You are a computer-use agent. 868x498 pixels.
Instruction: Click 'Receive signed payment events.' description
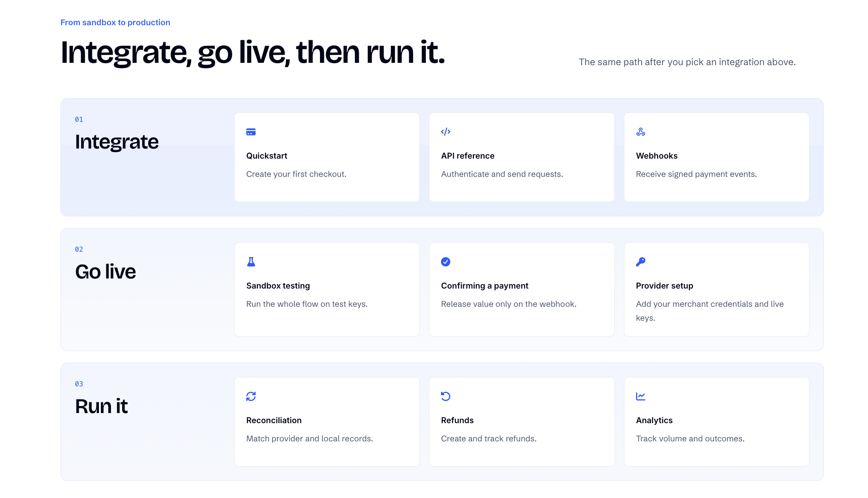(x=696, y=174)
